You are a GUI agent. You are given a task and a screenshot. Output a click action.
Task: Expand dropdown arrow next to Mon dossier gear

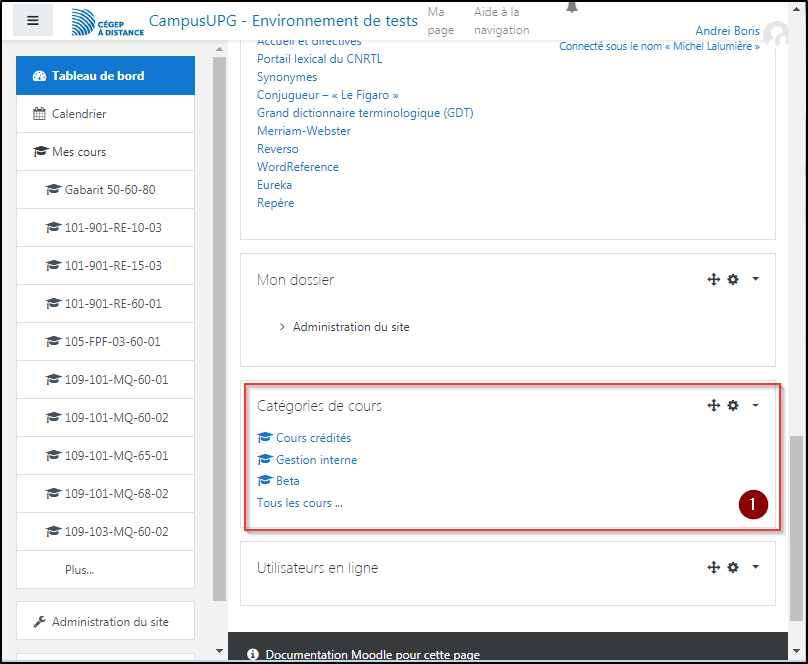(x=755, y=280)
